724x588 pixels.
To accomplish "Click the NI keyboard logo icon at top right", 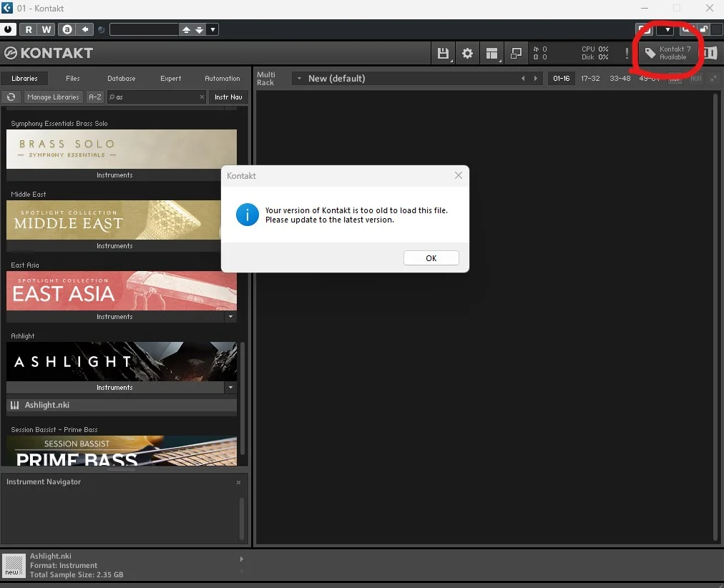I will click(710, 53).
